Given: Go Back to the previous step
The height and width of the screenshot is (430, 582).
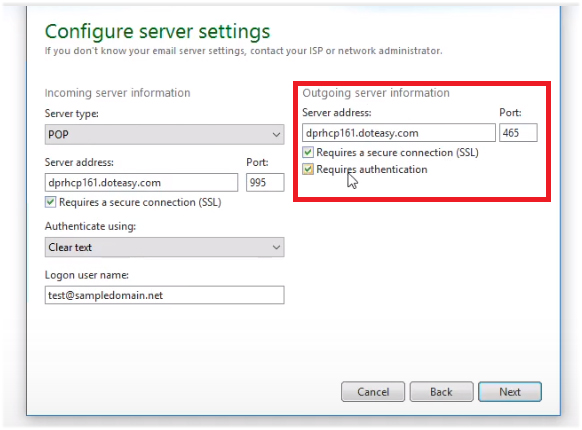Looking at the screenshot, I should pos(441,392).
